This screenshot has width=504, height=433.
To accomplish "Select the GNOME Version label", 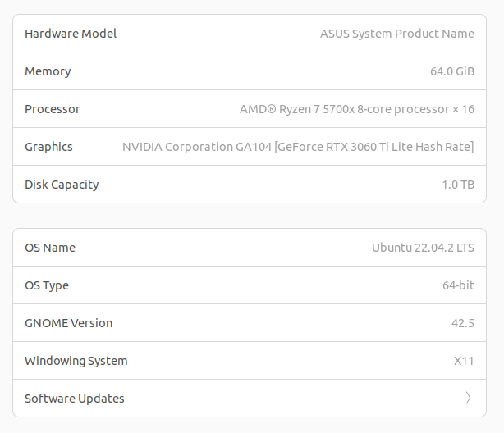I will 68,323.
